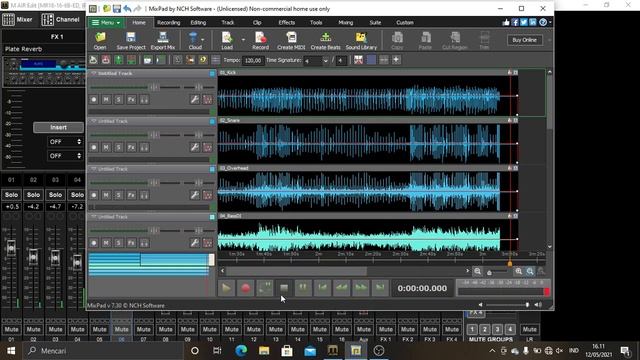Click the Stop transport button
The width and height of the screenshot is (640, 360).
click(284, 288)
